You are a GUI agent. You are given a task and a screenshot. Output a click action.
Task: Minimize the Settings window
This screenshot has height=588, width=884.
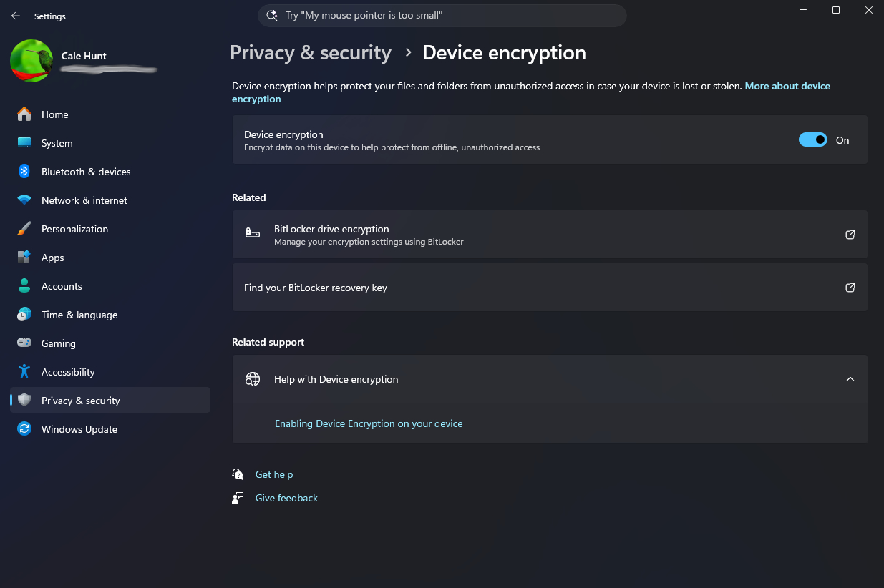(802, 10)
